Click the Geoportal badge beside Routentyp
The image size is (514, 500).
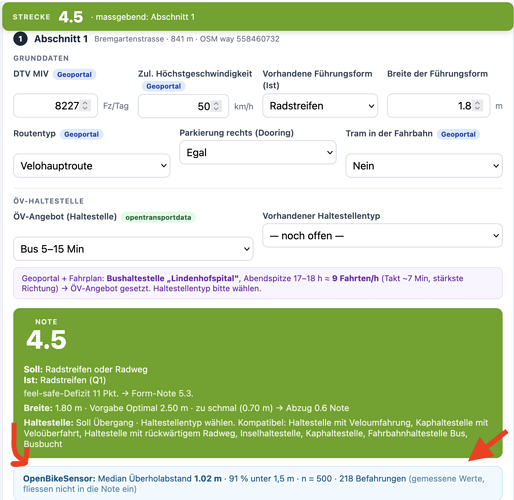[x=82, y=134]
